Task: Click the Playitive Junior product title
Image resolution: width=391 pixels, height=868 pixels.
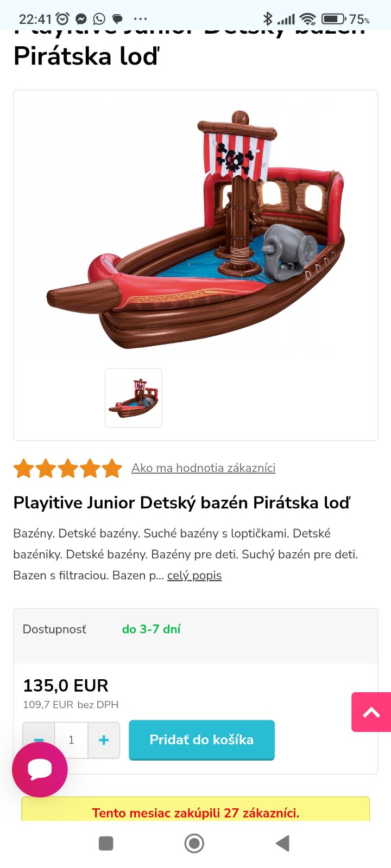Action: pyautogui.click(x=182, y=502)
